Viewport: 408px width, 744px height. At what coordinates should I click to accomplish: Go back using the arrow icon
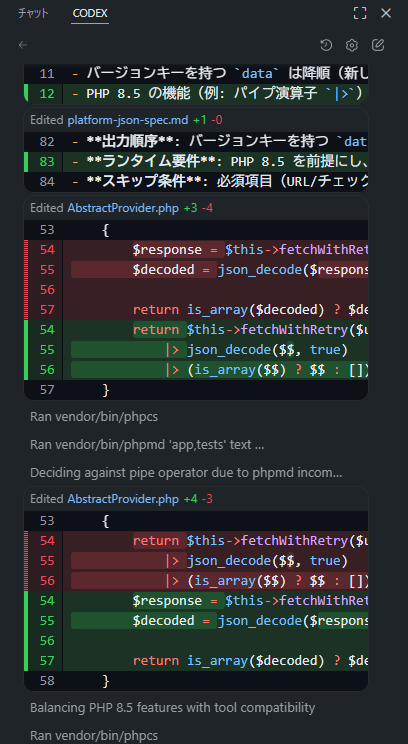(23, 45)
